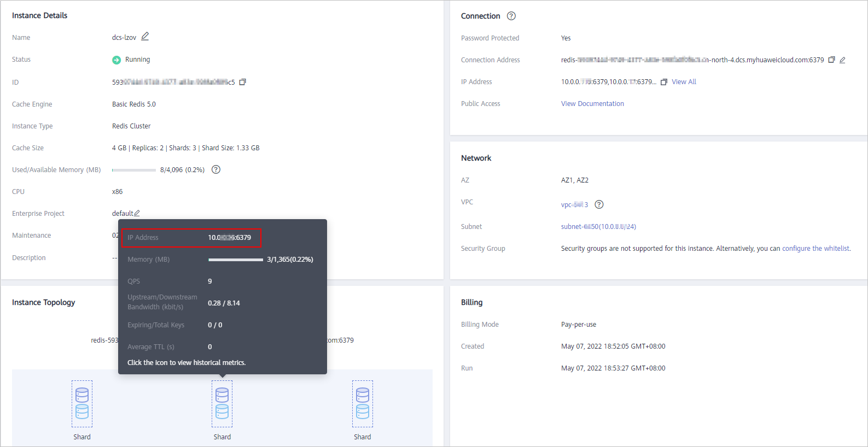The image size is (868, 447).
Task: Click the Instance Topology heading
Action: [44, 302]
